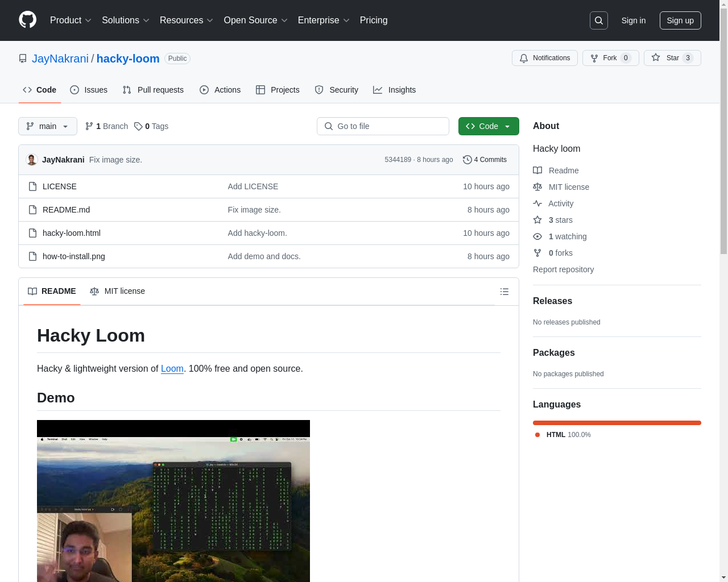Click the repository icon next to JayNakrani
Image resolution: width=728 pixels, height=582 pixels.
23,59
